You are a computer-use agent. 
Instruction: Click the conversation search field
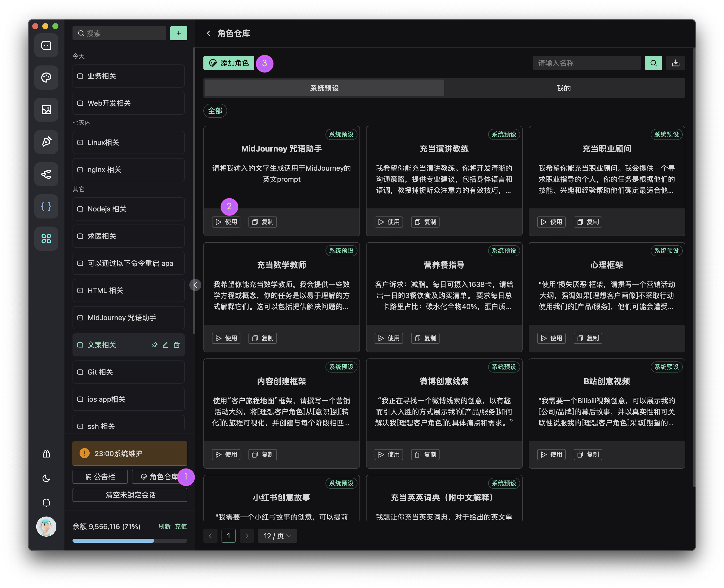coord(119,33)
